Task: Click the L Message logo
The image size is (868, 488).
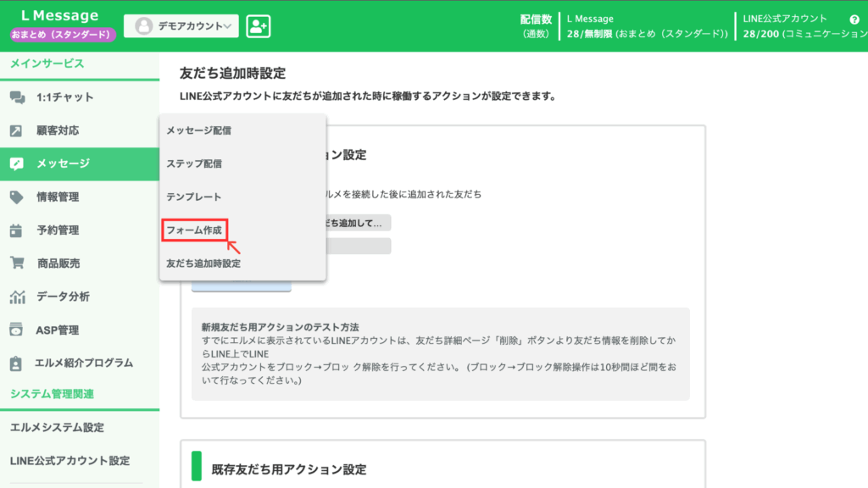Action: [x=60, y=15]
